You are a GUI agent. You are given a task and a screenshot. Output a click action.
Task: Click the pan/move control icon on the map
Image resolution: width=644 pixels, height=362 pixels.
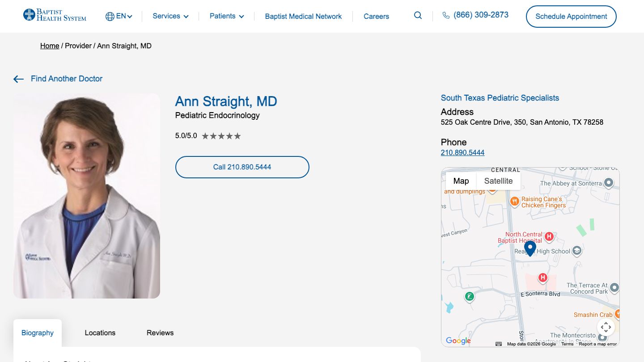[x=606, y=327]
